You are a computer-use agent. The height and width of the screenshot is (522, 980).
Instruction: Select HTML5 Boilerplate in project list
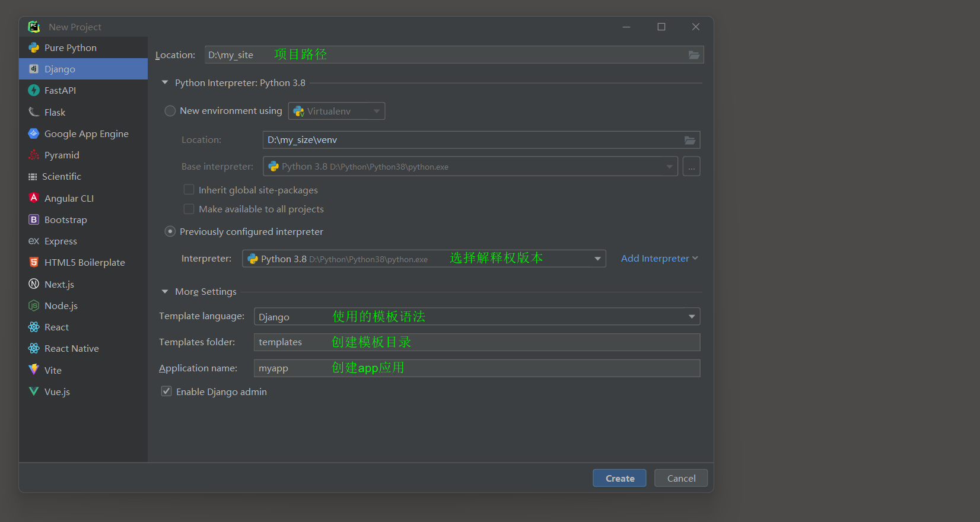pyautogui.click(x=84, y=262)
